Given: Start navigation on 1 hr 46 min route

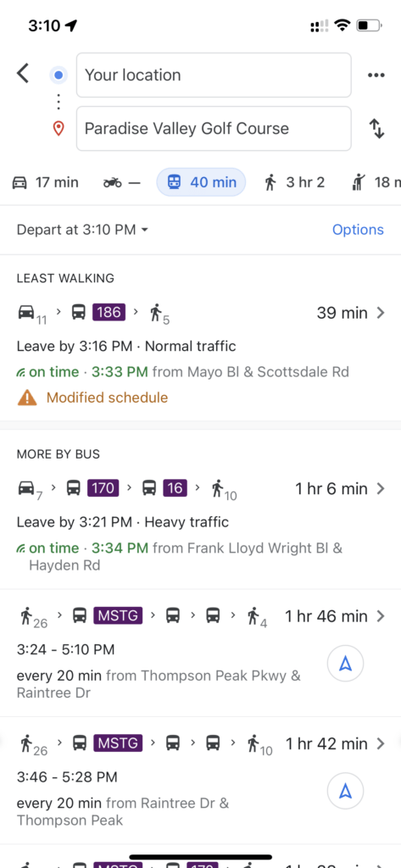Looking at the screenshot, I should click(x=345, y=663).
